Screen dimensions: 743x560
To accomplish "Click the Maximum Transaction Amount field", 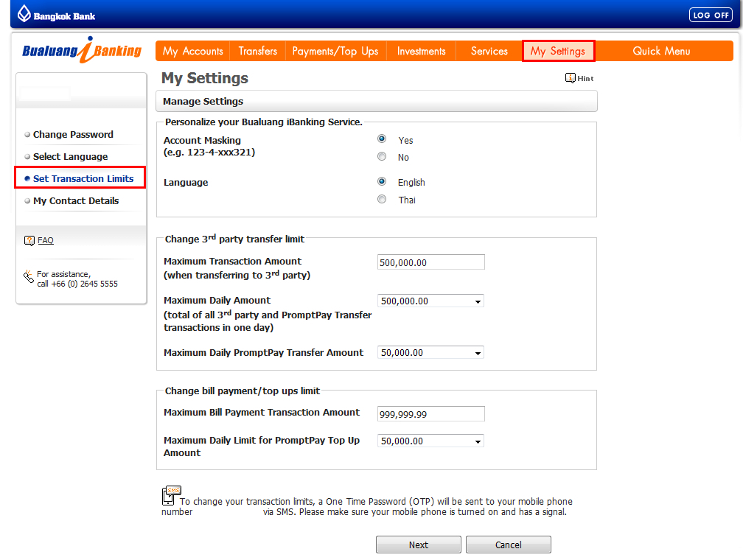I will click(430, 262).
